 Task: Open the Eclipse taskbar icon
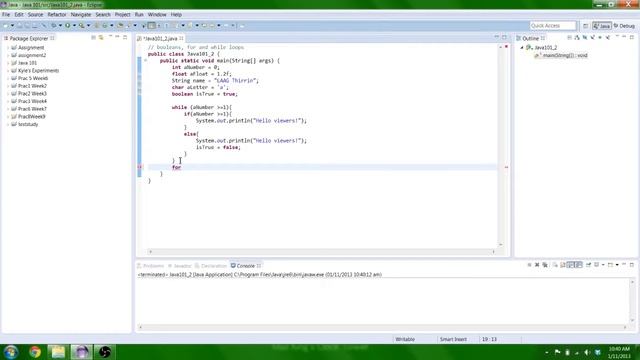click(81, 352)
